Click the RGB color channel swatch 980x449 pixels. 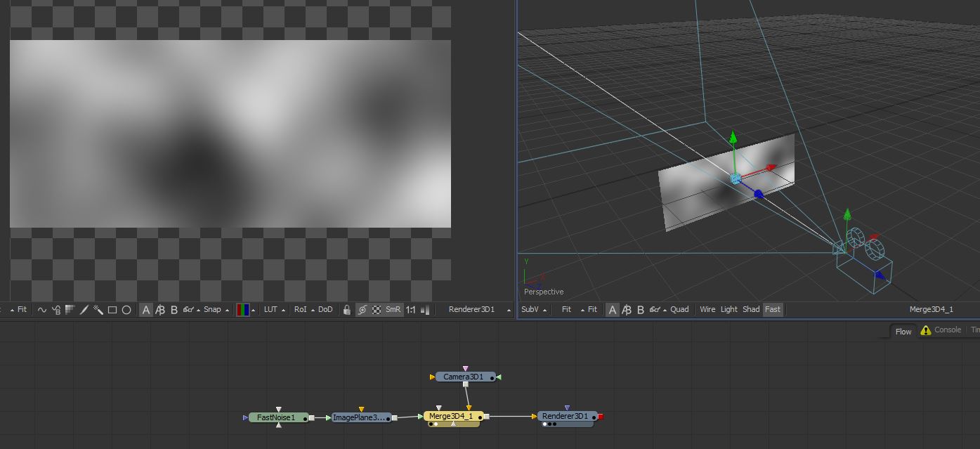tap(242, 309)
